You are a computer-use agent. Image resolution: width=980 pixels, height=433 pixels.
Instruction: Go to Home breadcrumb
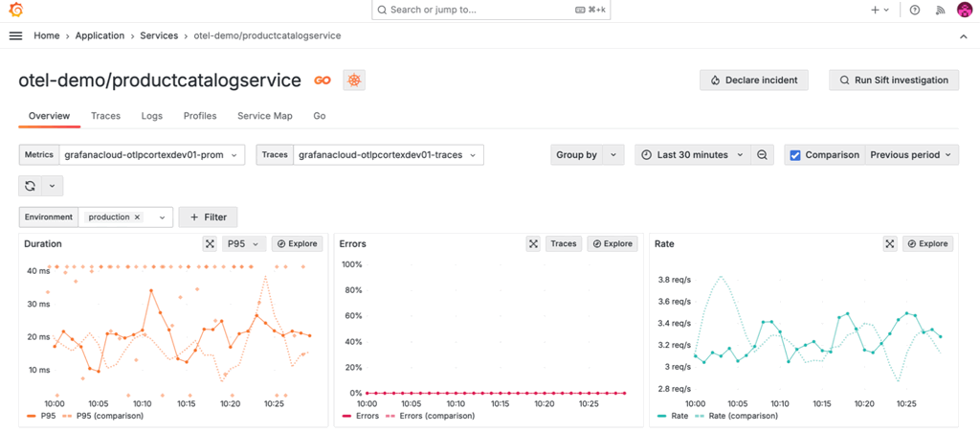47,36
